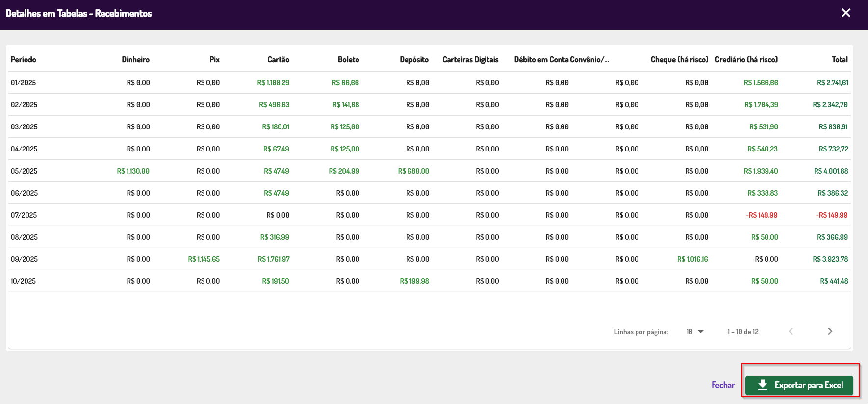Image resolution: width=868 pixels, height=404 pixels.
Task: Go to the previous page of results
Action: coord(791,331)
